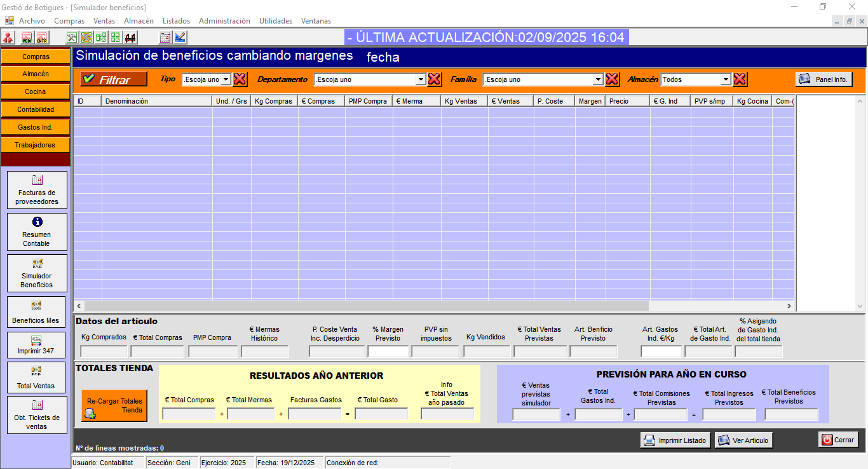This screenshot has width=868, height=469.
Task: Click the % Margen Previsto input field
Action: pos(388,351)
